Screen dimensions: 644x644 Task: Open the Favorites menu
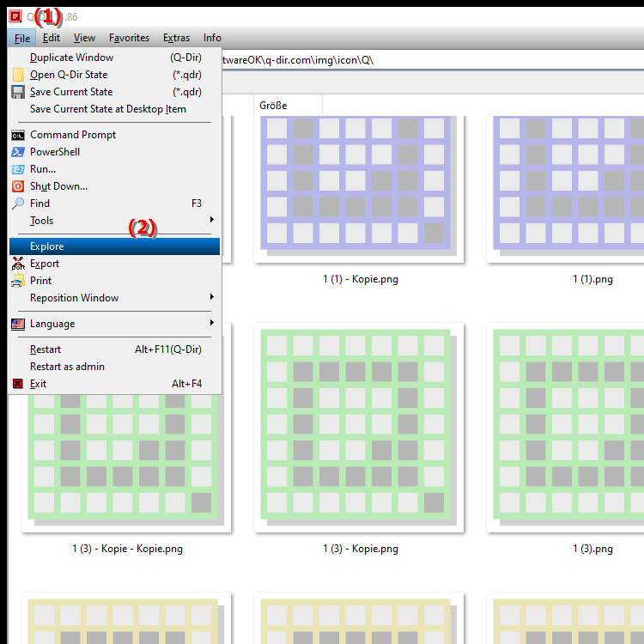pos(129,38)
